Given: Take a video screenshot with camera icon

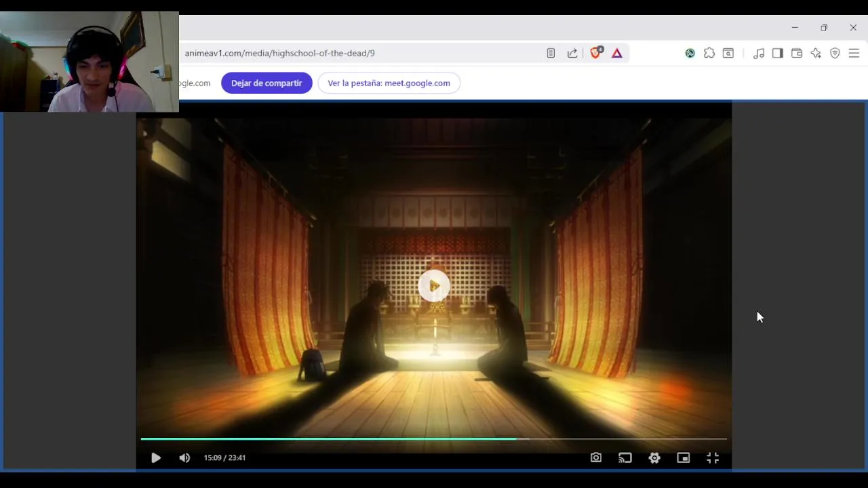Looking at the screenshot, I should pyautogui.click(x=596, y=458).
